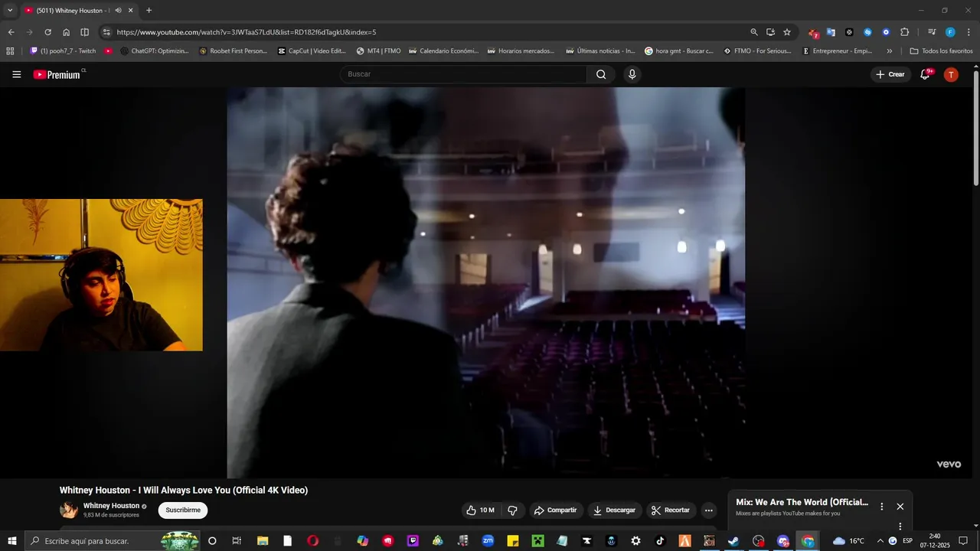The width and height of the screenshot is (980, 551).
Task: Focus the Windows taskbar search box
Action: click(113, 541)
